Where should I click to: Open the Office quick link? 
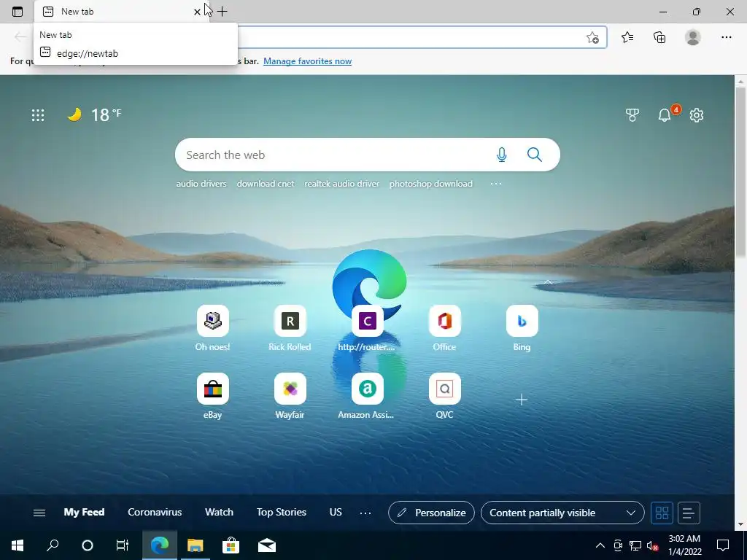[x=444, y=328]
